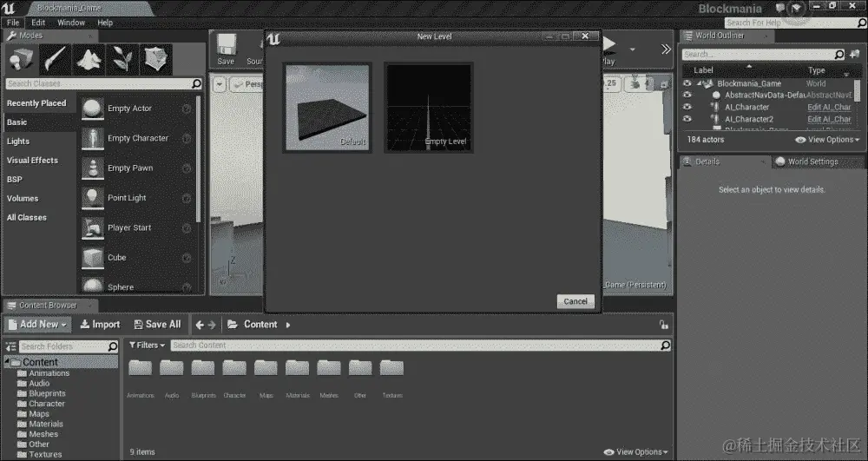Open World Outliner View Options dropdown

coord(827,140)
